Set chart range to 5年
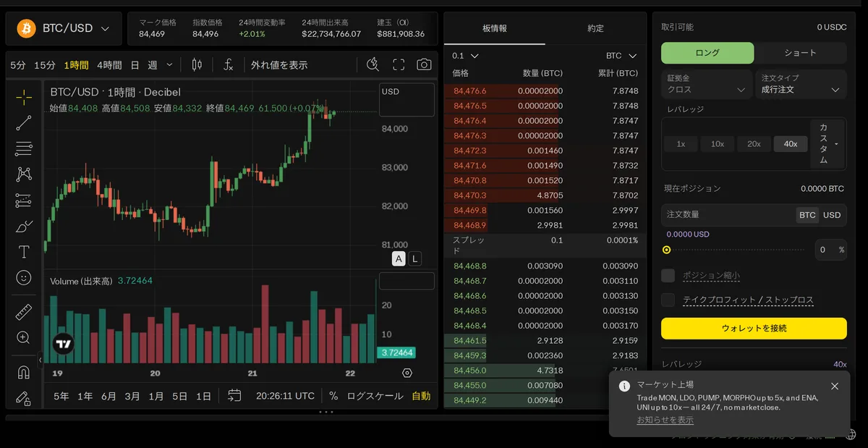The width and height of the screenshot is (868, 448). (61, 396)
